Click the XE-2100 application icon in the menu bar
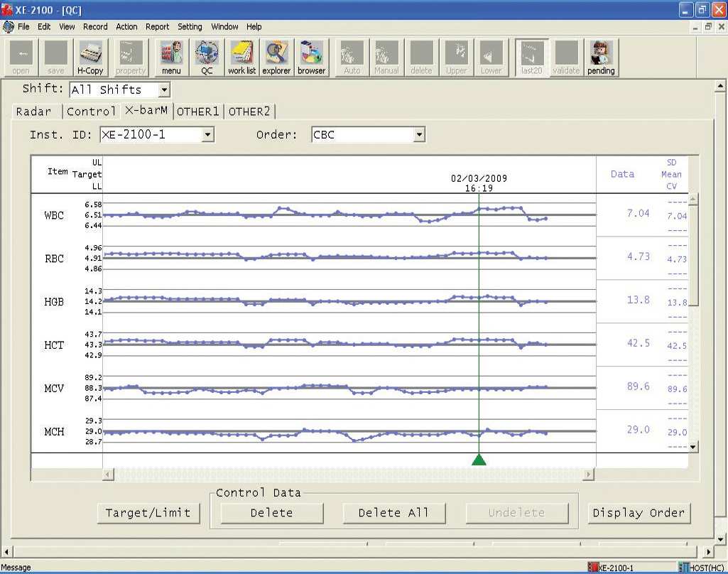Screen dimensions: 728x574 8,26
